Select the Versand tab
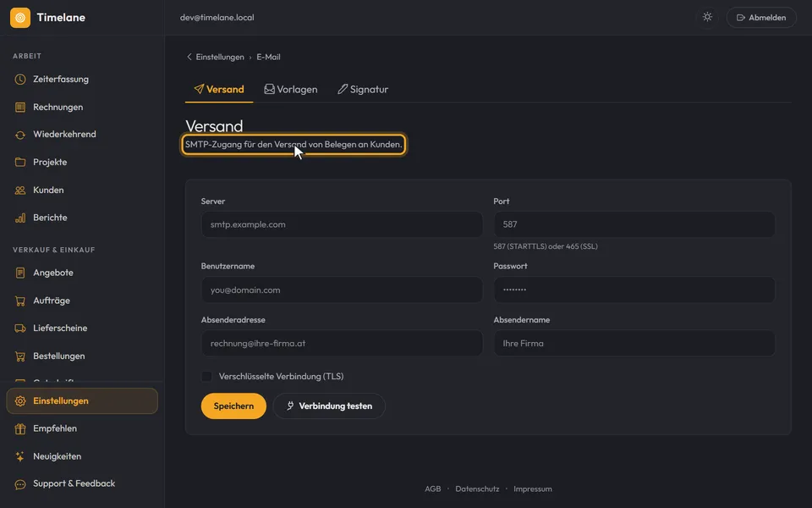812x508 pixels. 219,89
